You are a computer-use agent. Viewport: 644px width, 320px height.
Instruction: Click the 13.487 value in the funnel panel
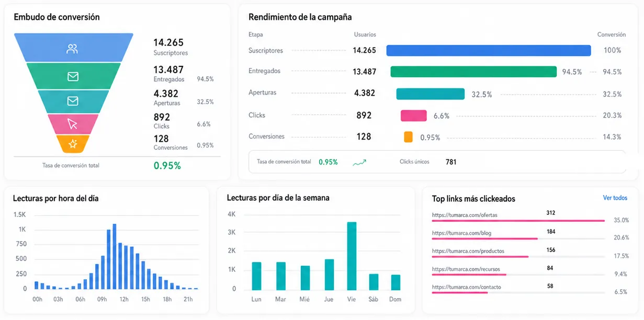[x=168, y=70]
